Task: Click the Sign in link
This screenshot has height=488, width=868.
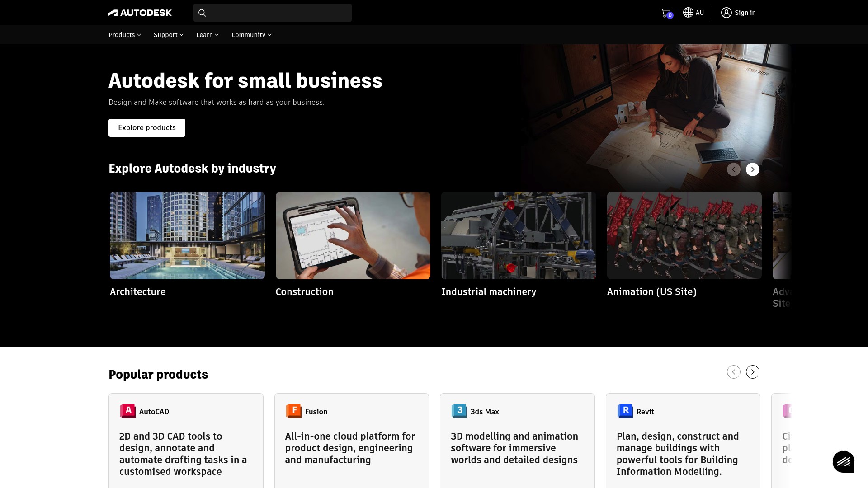Action: (745, 13)
